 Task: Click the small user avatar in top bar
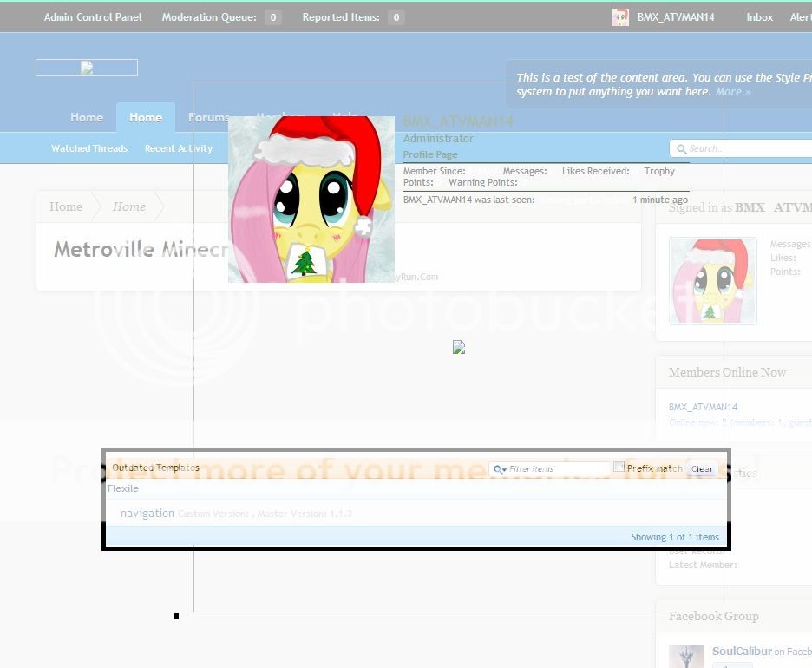pyautogui.click(x=619, y=17)
